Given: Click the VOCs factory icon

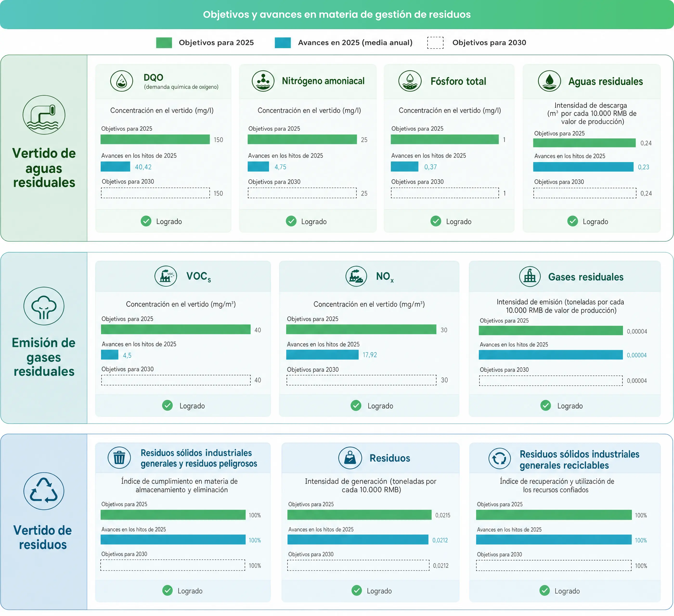Looking at the screenshot, I should (166, 276).
